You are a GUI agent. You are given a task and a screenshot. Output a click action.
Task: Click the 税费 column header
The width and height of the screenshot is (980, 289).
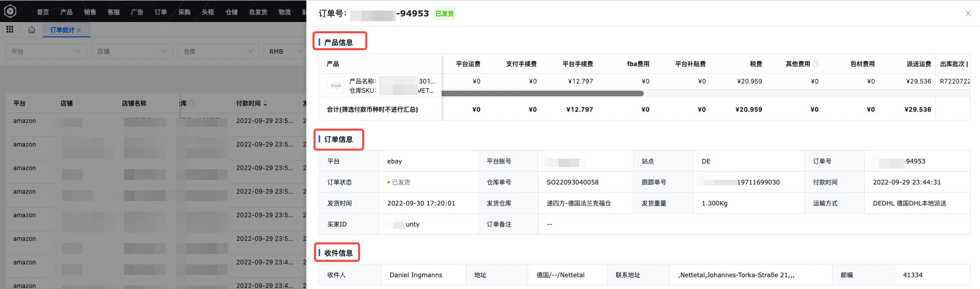[x=756, y=64]
